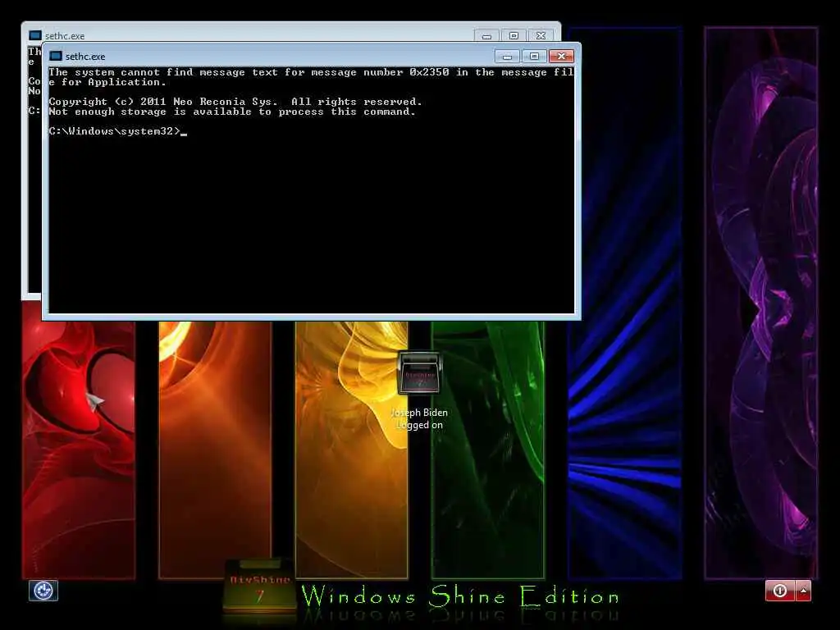Click the 'Logged on' status text
Viewport: 840px width, 630px height.
pyautogui.click(x=419, y=425)
